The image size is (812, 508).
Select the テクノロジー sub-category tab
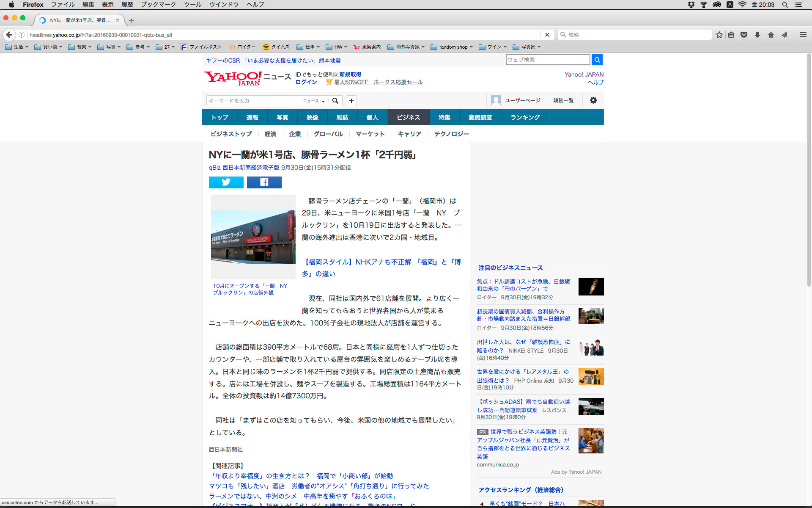[x=451, y=134]
